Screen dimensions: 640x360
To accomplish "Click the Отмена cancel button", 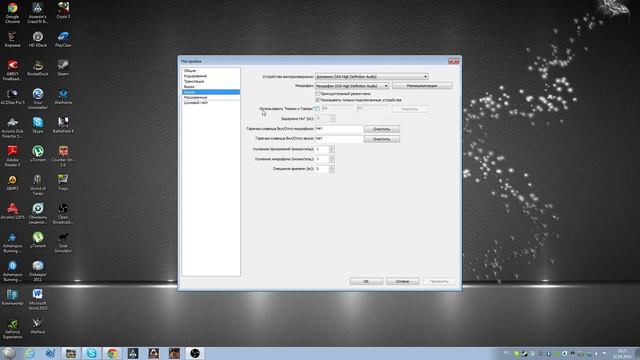I will (402, 281).
